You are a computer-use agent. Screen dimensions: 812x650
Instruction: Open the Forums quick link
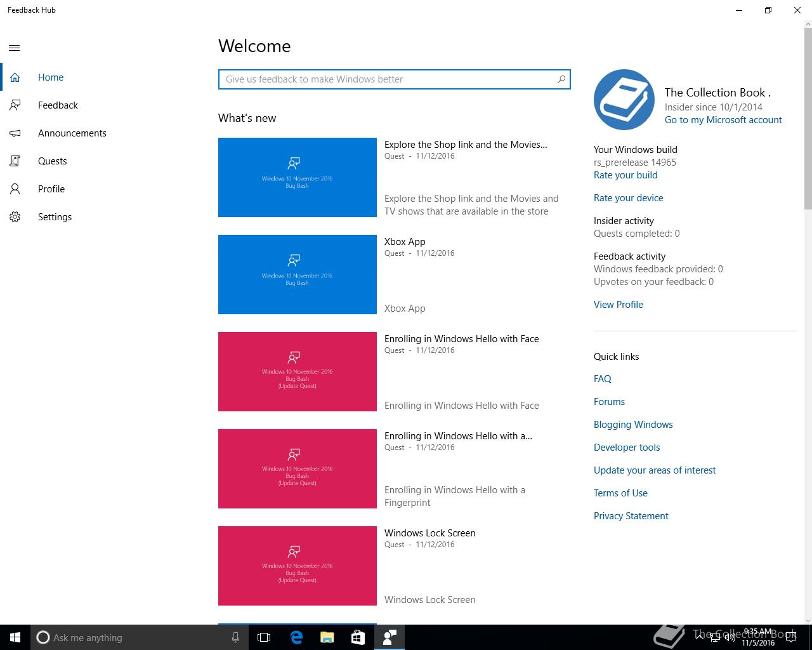coord(609,402)
